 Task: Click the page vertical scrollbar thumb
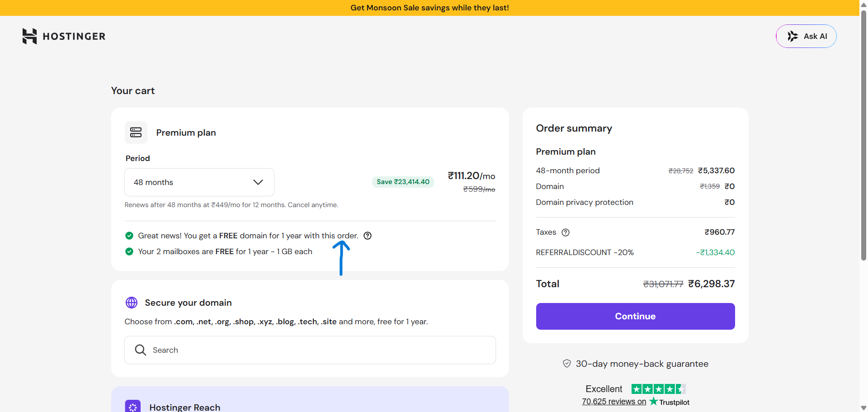(x=863, y=136)
